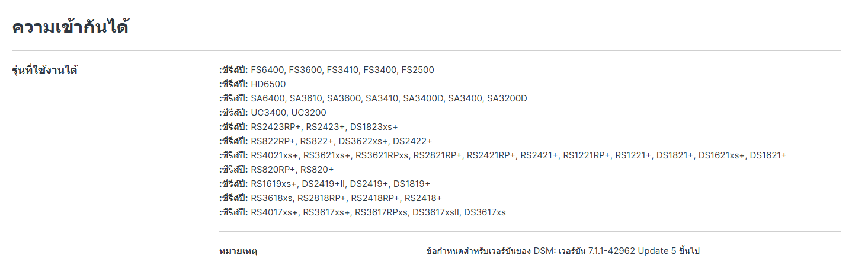Click the FS6400 model name
Viewport: 868px width, 277px height.
click(267, 70)
